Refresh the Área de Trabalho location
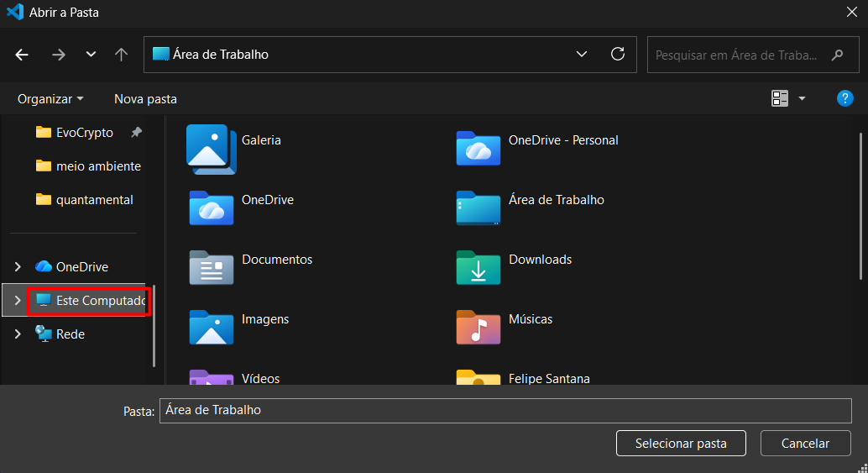 click(x=618, y=55)
